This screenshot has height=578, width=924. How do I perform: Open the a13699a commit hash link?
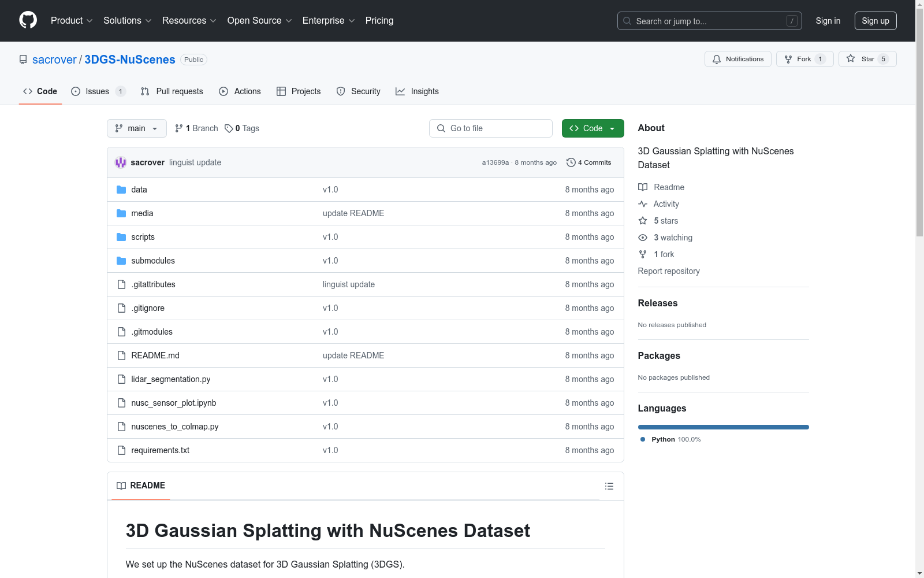[495, 162]
